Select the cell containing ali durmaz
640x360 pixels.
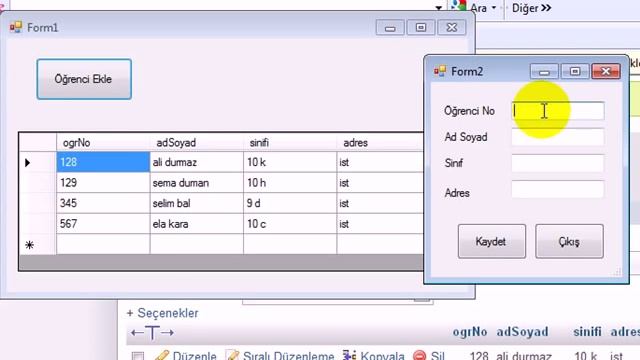(x=196, y=162)
